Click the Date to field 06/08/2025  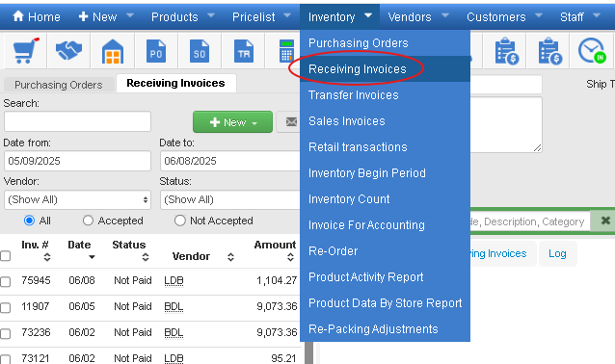[230, 161]
